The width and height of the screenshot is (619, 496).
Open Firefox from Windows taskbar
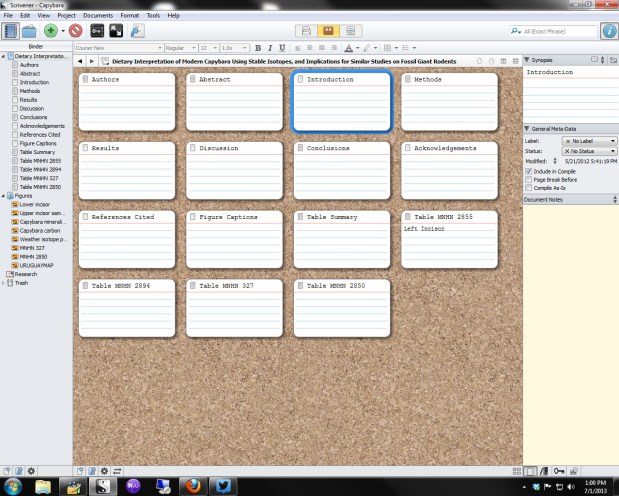(x=193, y=486)
